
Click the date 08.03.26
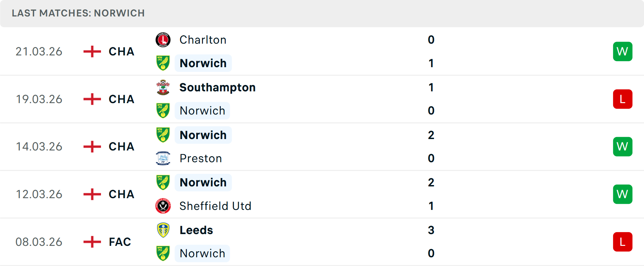(39, 241)
